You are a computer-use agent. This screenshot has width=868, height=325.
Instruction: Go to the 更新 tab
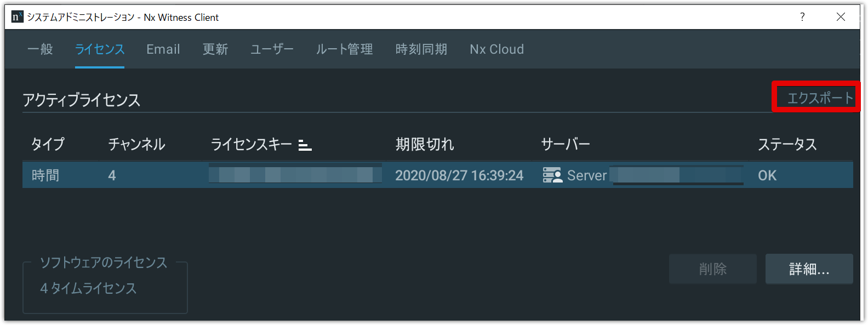click(215, 49)
